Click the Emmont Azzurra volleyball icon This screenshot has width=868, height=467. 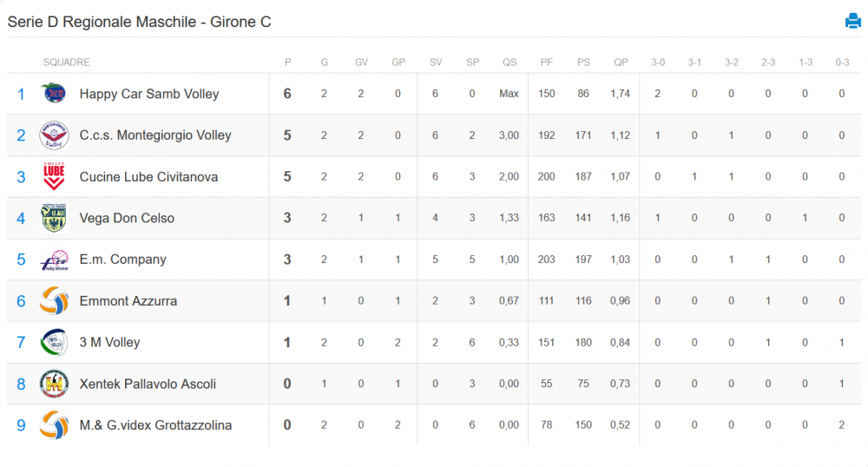[54, 301]
